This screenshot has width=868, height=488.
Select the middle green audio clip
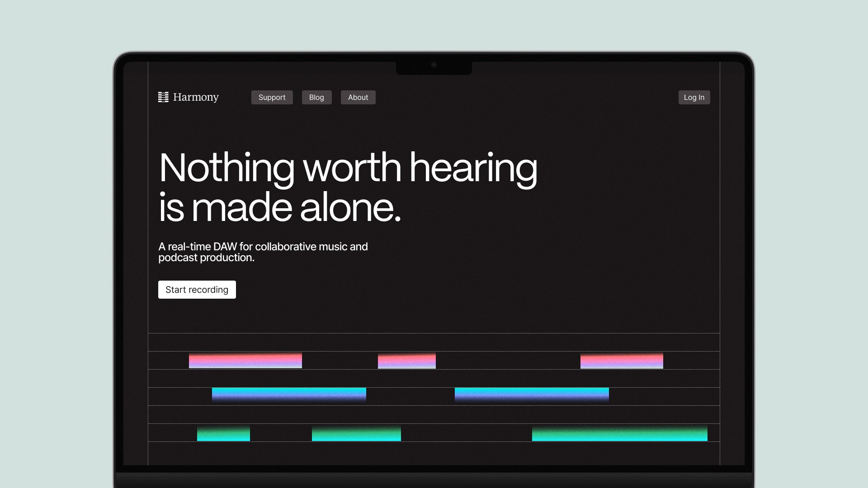[x=356, y=434]
